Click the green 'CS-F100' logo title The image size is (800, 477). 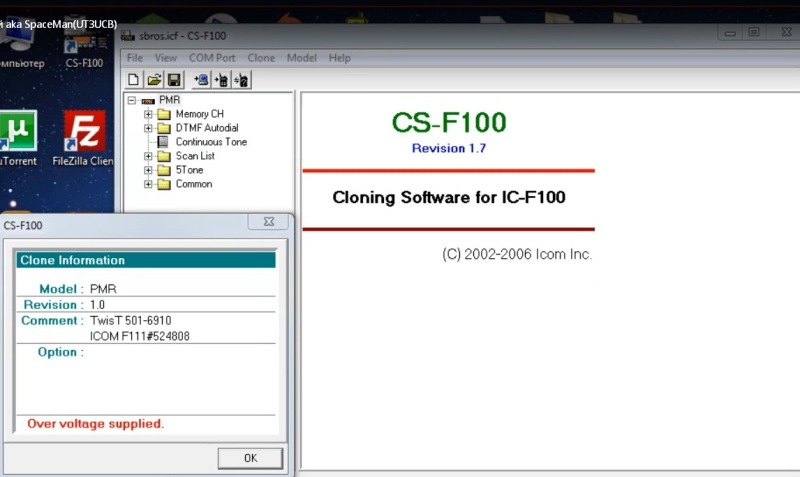tap(449, 122)
